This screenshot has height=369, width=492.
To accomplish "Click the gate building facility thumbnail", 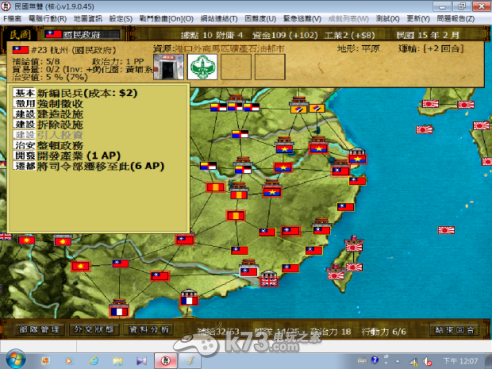I will (x=168, y=67).
